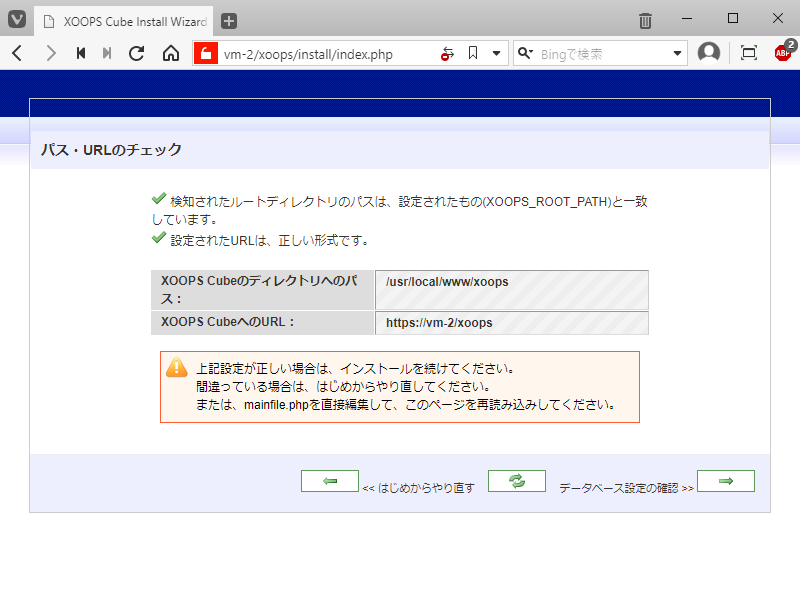Click the 'パス・URLのチェック' heading

click(x=111, y=149)
